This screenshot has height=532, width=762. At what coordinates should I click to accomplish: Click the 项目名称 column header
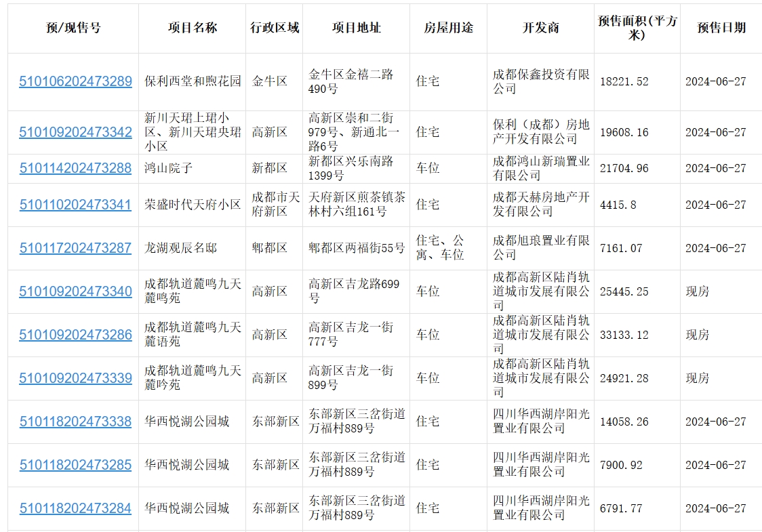point(193,28)
